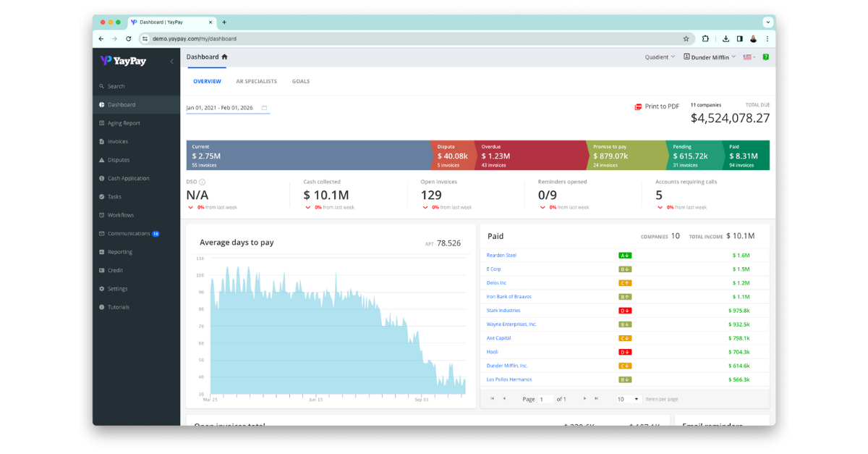Click the Tasks checkmark icon
868x454 pixels.
pyautogui.click(x=101, y=197)
